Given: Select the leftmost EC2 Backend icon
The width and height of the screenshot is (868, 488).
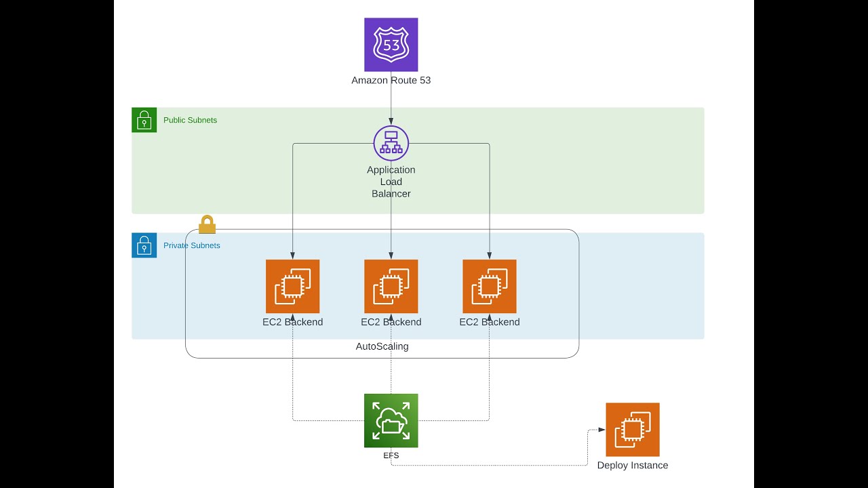Looking at the screenshot, I should [293, 287].
